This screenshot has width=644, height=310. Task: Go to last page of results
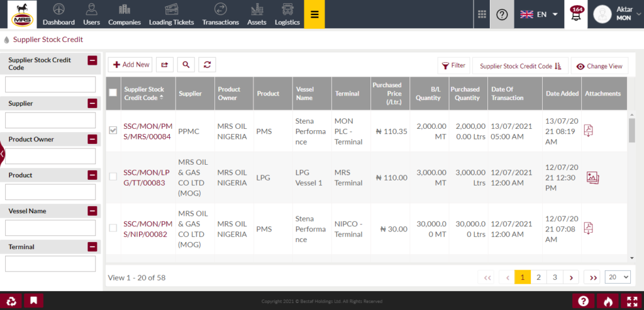click(592, 277)
